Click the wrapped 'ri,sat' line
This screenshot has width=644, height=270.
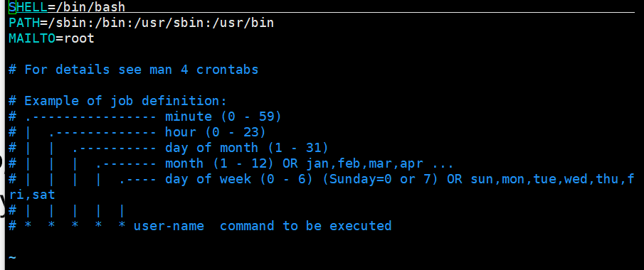click(32, 195)
